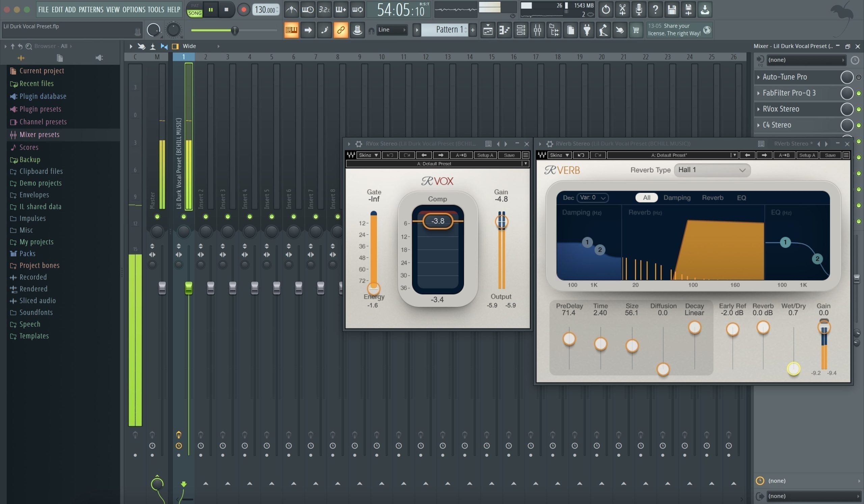The width and height of the screenshot is (864, 504).
Task: Switch to the Damping tab in RVerb
Action: tap(677, 197)
